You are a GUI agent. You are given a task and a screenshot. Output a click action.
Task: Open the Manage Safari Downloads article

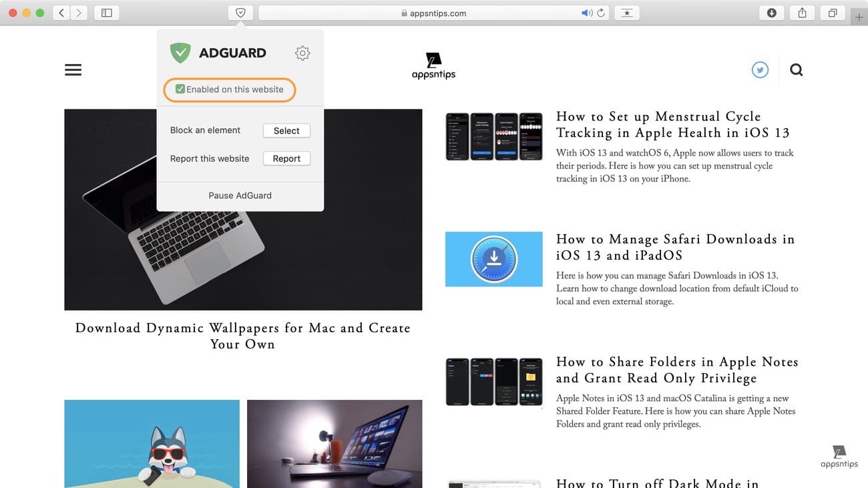pyautogui.click(x=675, y=247)
